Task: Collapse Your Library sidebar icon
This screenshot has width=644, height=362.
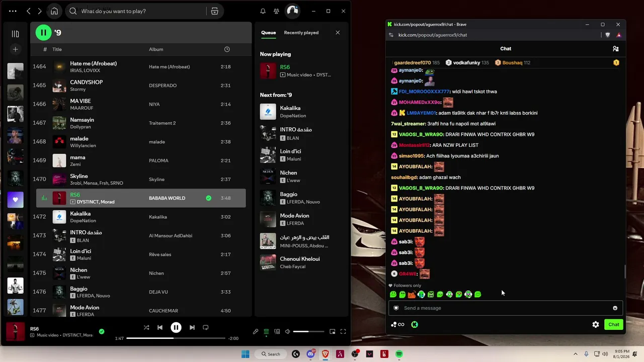Action: [x=15, y=34]
